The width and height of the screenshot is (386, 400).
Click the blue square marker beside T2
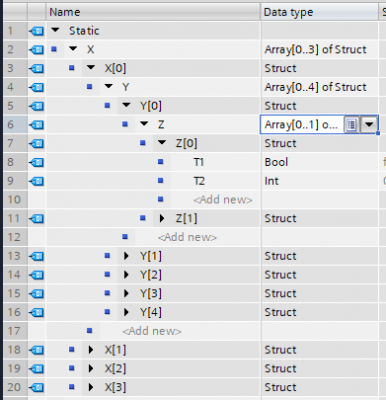pyautogui.click(x=161, y=181)
